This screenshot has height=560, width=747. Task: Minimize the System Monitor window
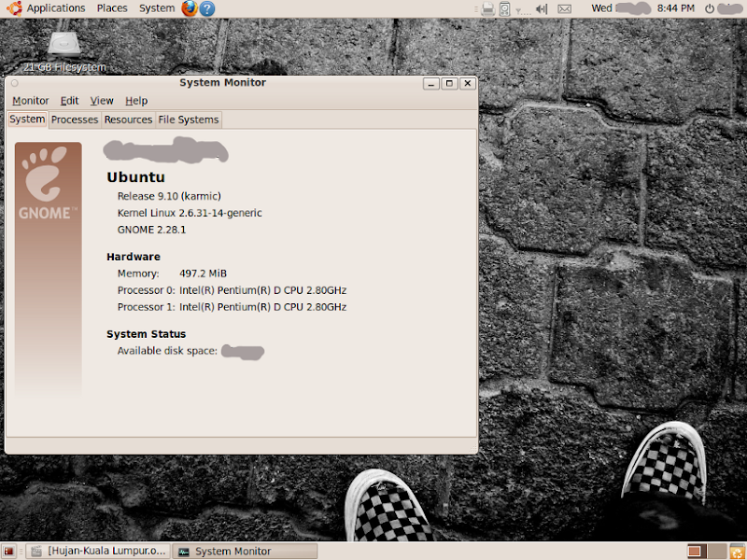[x=430, y=83]
